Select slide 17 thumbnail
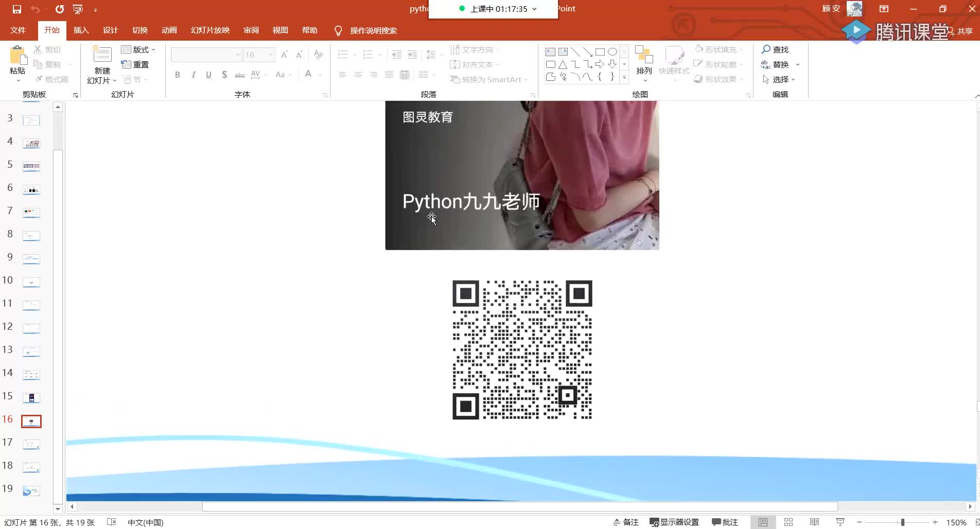Viewport: 980px width, 529px height. click(x=31, y=444)
